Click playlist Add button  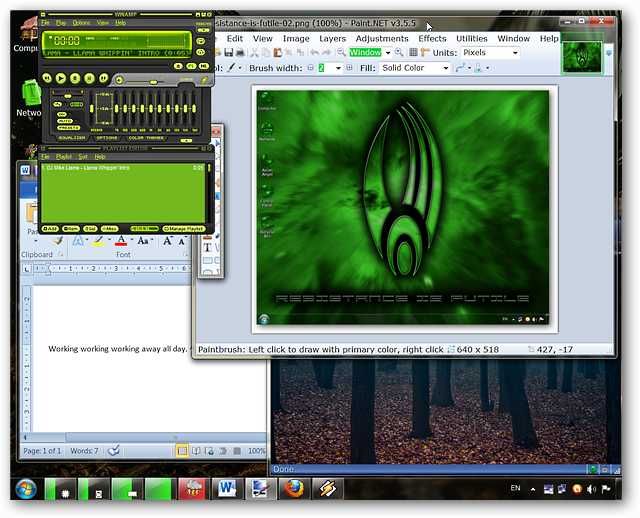tap(50, 229)
